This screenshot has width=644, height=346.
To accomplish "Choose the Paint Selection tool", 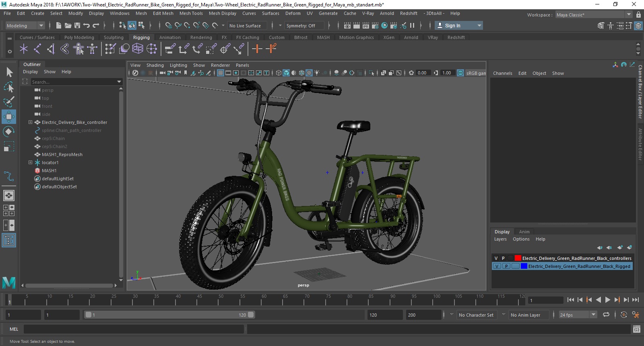I will pyautogui.click(x=9, y=102).
